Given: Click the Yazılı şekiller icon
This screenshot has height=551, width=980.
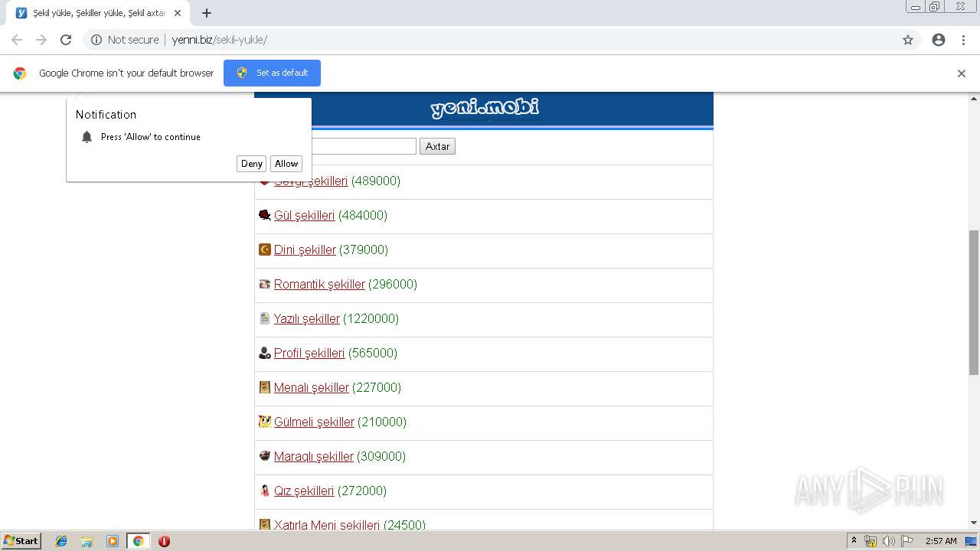Looking at the screenshot, I should pyautogui.click(x=265, y=318).
